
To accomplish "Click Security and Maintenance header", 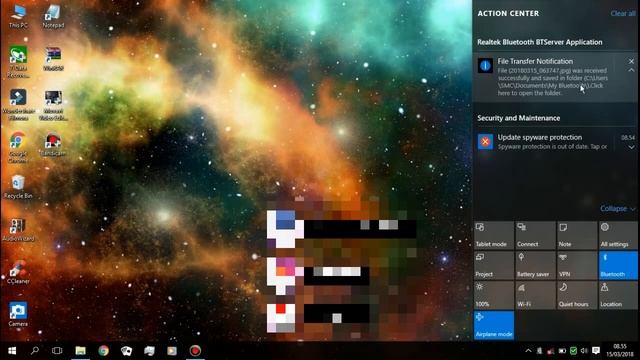I will (x=518, y=118).
